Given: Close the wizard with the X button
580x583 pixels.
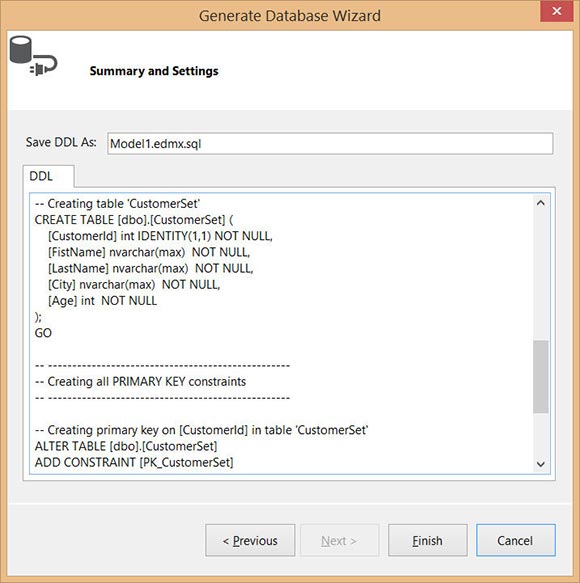Looking at the screenshot, I should [557, 11].
